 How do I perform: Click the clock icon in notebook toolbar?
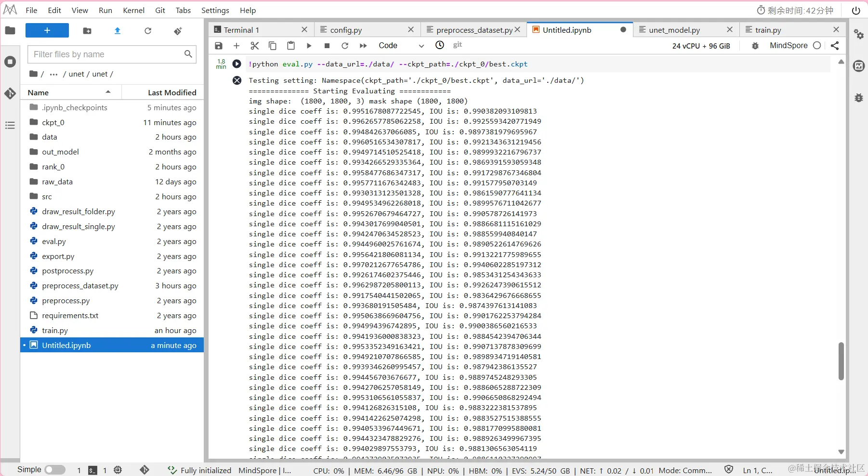tap(440, 45)
